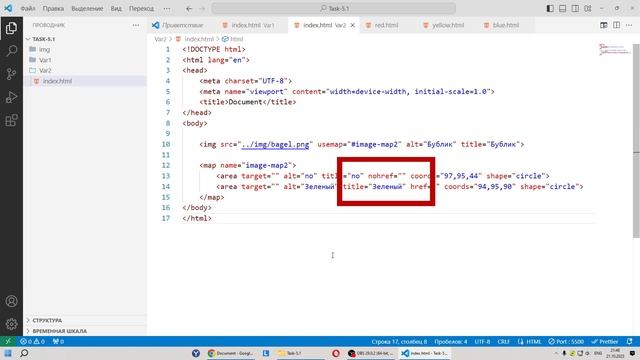Click the indentation spaces setting in status bar
The image size is (640, 360).
[x=451, y=341]
